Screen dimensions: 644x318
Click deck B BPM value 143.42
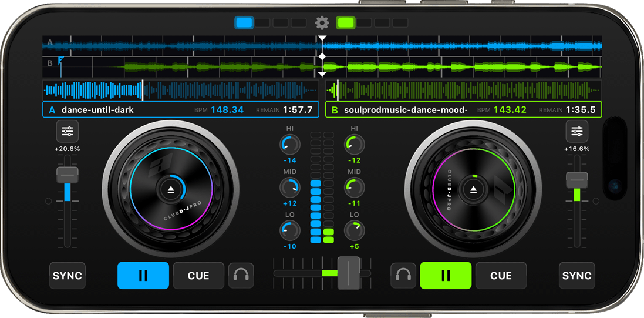coord(510,110)
